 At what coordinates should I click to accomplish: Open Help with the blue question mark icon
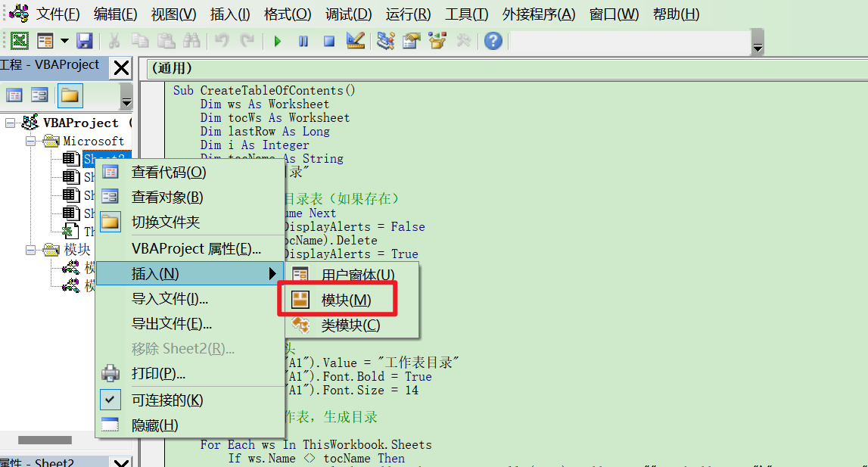pos(493,41)
